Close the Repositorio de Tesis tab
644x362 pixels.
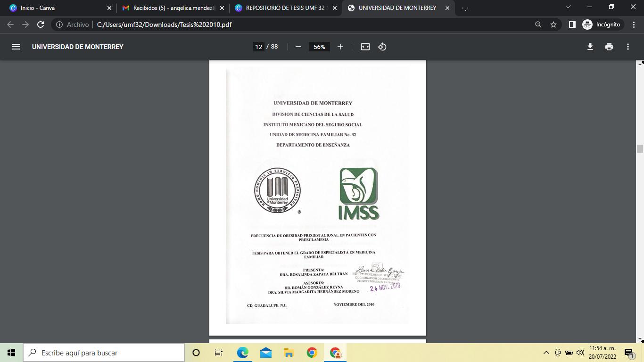pos(335,8)
